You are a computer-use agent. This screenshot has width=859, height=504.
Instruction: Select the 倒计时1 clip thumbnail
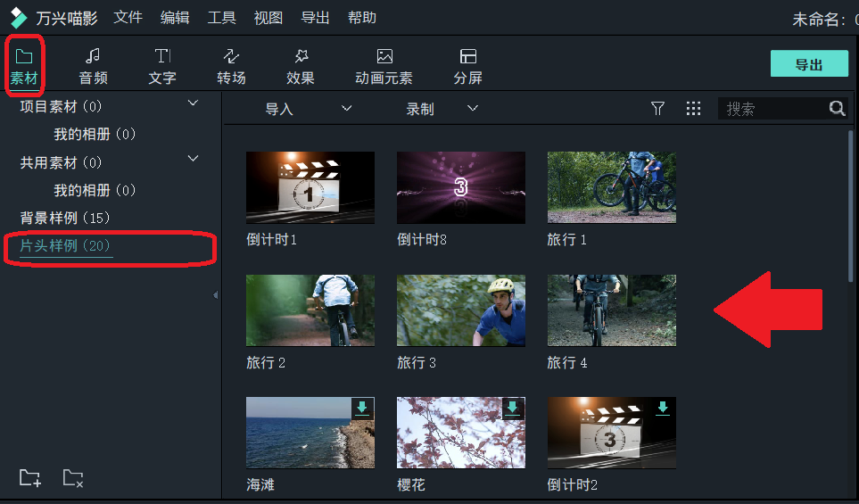coord(310,187)
